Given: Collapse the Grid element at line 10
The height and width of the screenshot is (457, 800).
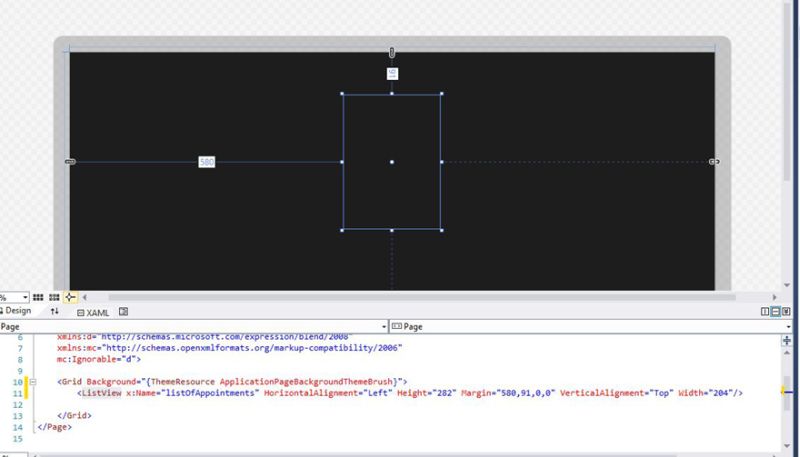Looking at the screenshot, I should pos(33,382).
